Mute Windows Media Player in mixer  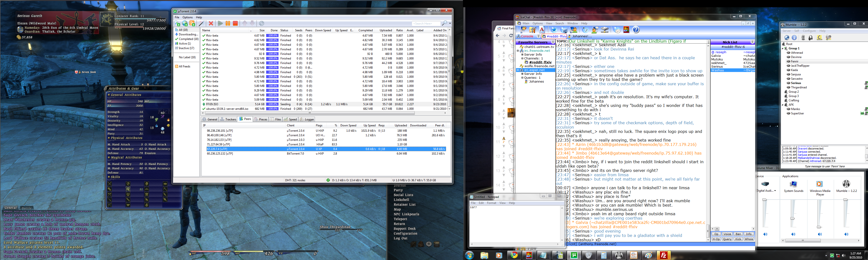(x=820, y=234)
